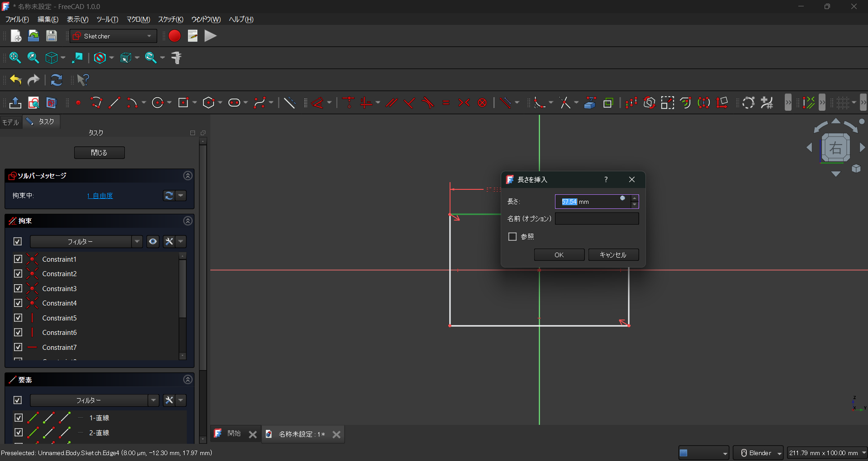Click the create circle tool

pos(157,103)
